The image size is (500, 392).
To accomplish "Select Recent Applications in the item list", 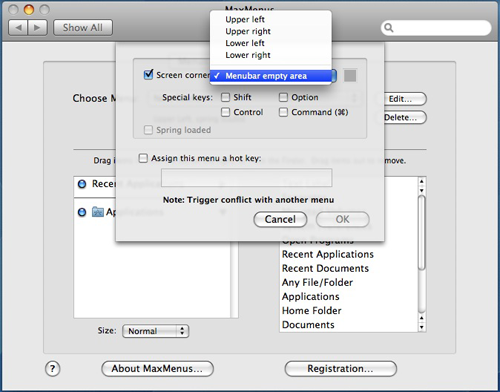I will pyautogui.click(x=328, y=254).
